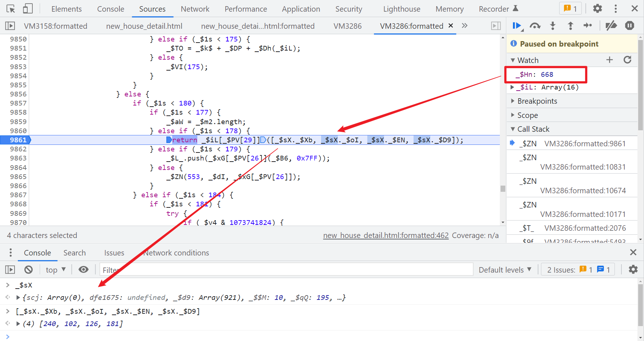Open the Default levels dropdown
Image resolution: width=644 pixels, height=341 pixels.
[x=505, y=270]
